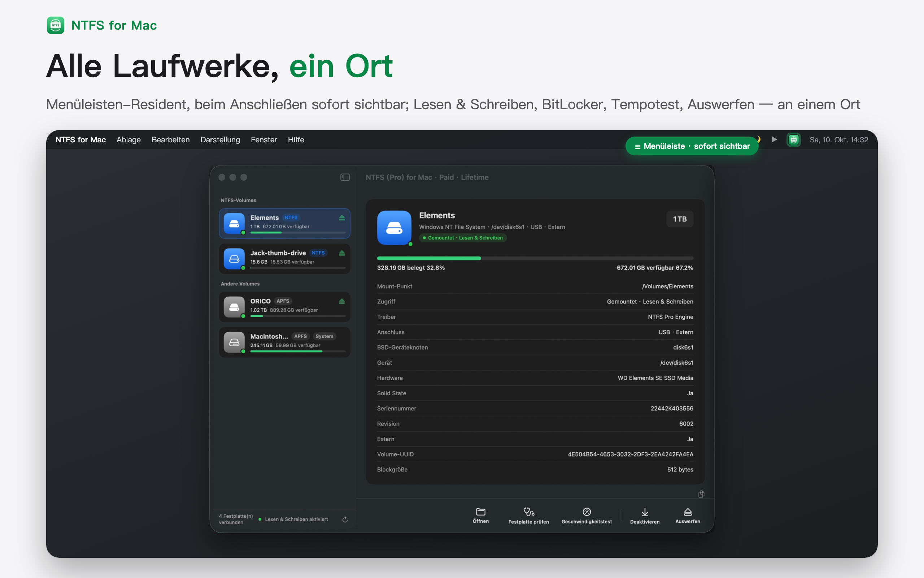The height and width of the screenshot is (578, 924).
Task: Click Deaktivieren to unmount the volume
Action: (x=645, y=516)
